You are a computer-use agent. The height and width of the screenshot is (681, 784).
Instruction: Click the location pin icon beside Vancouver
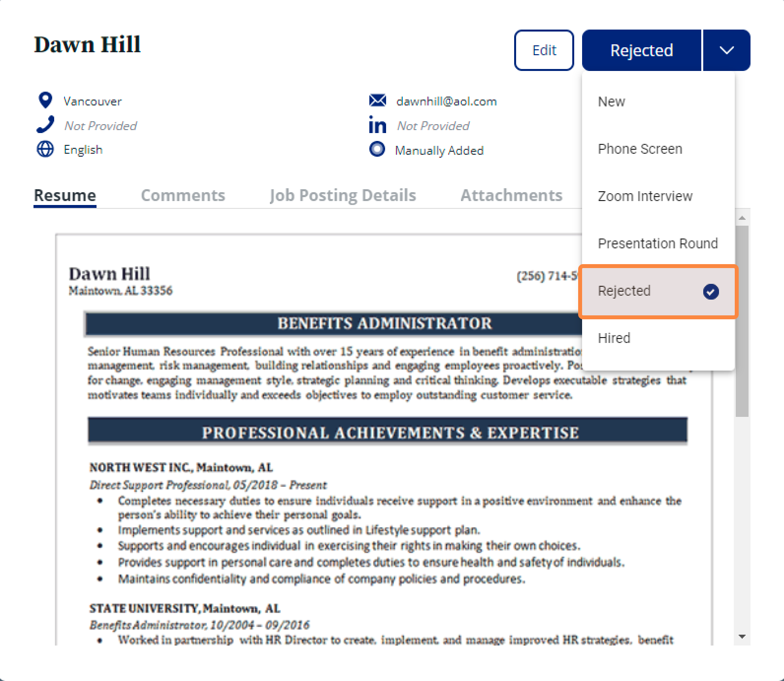45,100
